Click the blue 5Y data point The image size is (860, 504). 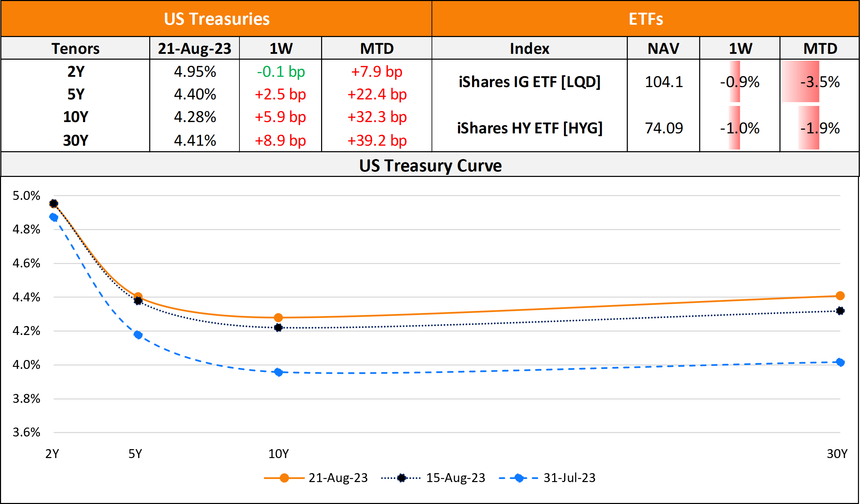tap(138, 335)
